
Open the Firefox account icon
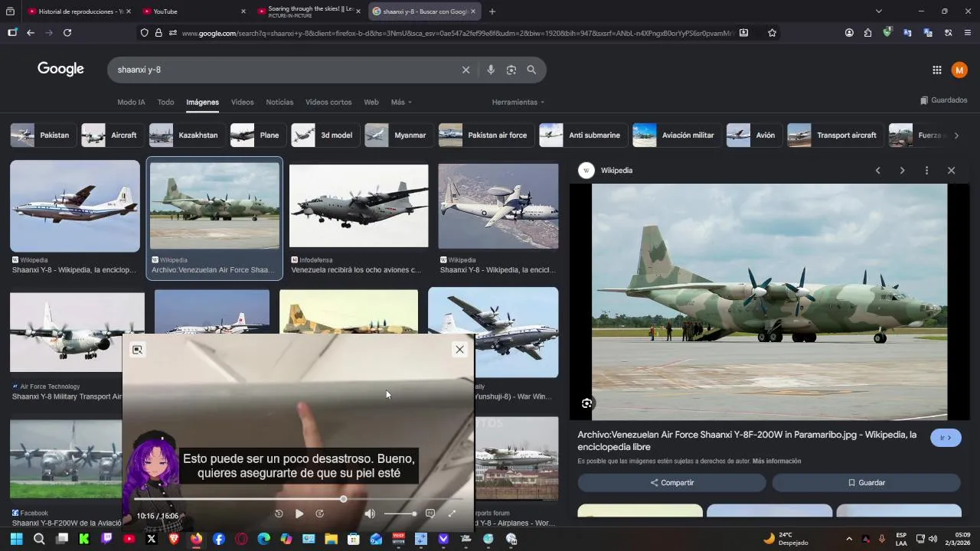coord(849,33)
